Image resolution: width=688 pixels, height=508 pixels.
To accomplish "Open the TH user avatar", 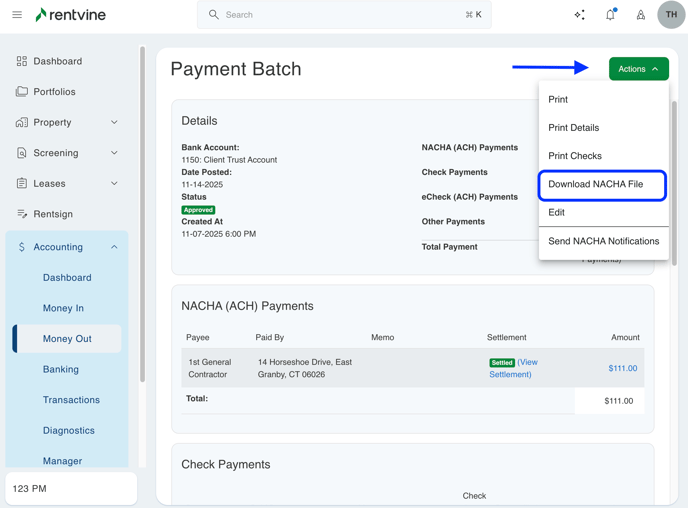I will 671,15.
